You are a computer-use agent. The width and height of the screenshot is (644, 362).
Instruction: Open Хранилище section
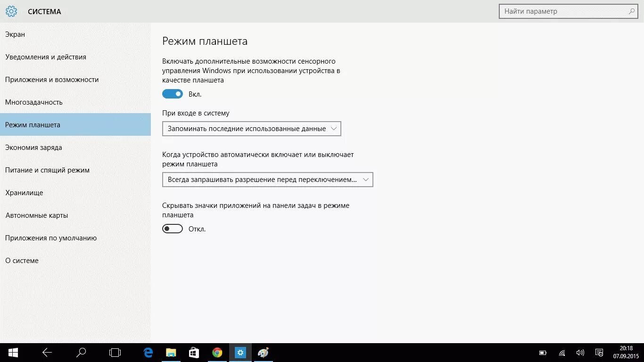tap(75, 192)
